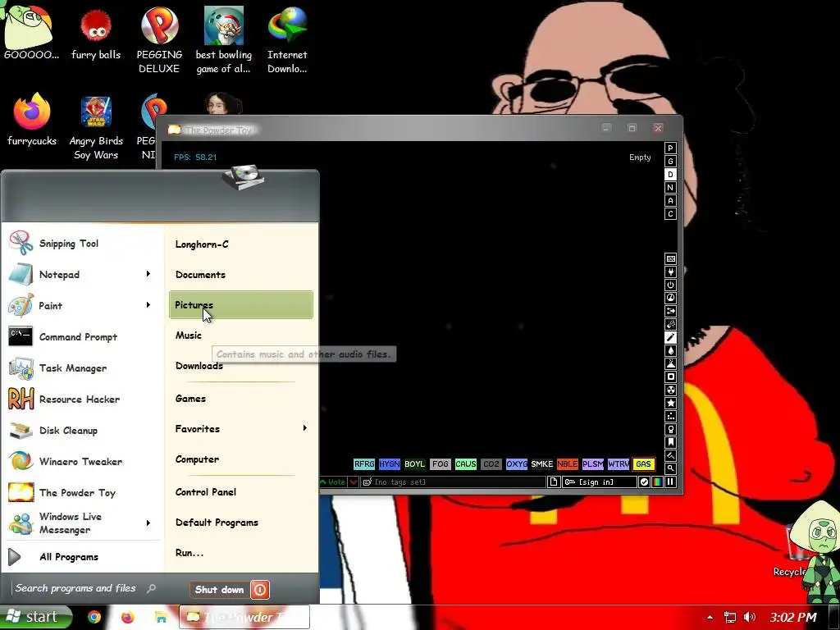Choose Computer in the start menu
This screenshot has height=630, width=840.
[241, 459]
